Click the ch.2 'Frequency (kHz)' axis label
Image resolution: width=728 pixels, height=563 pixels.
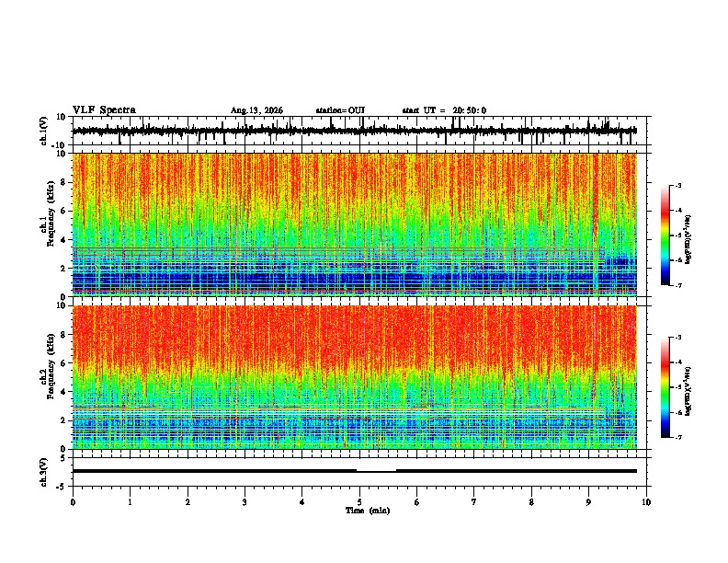51,366
